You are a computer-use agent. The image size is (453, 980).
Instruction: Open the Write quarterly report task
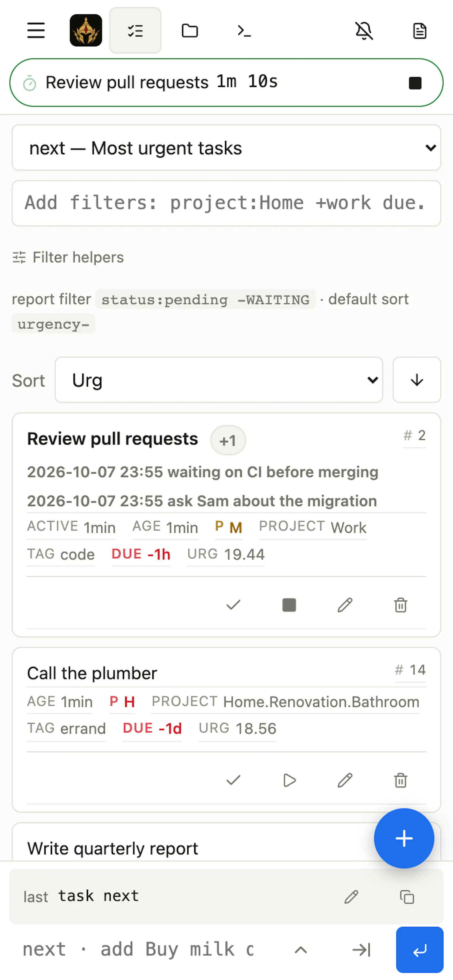click(113, 848)
